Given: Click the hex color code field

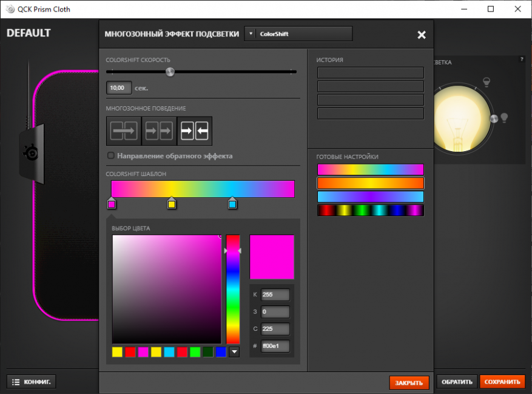Looking at the screenshot, I should tap(275, 346).
